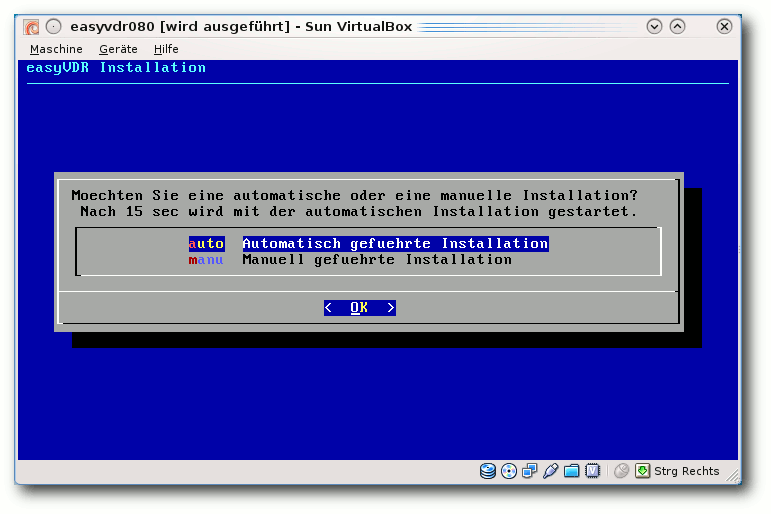The height and width of the screenshot is (514, 771).
Task: Click the window resize grip in status bar
Action: pyautogui.click(x=733, y=475)
